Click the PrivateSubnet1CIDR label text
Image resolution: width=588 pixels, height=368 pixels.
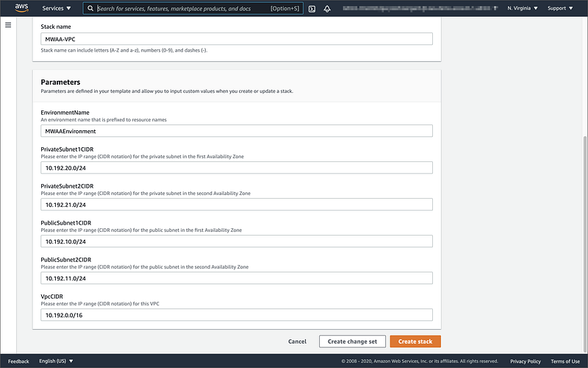coord(67,149)
